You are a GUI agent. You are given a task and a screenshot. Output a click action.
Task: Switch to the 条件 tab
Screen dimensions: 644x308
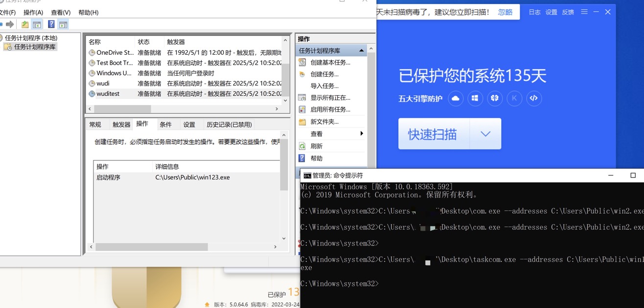tap(166, 124)
